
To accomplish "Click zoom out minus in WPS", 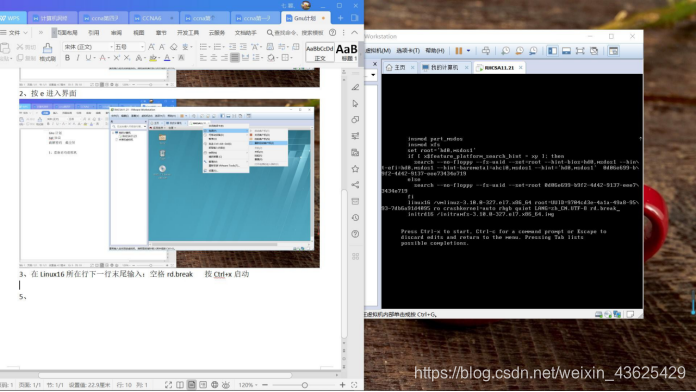I will click(x=265, y=385).
